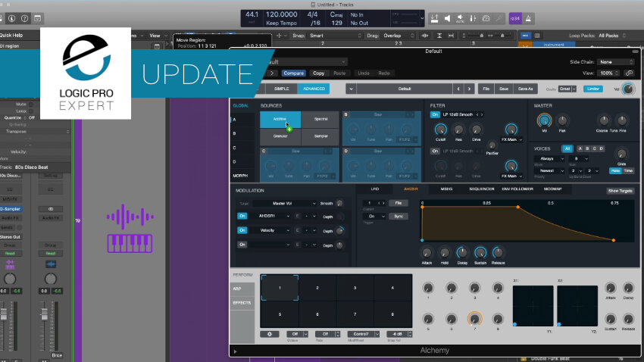Open the Newest priority dropdown
Image resolution: width=644 pixels, height=362 pixels.
coord(549,170)
